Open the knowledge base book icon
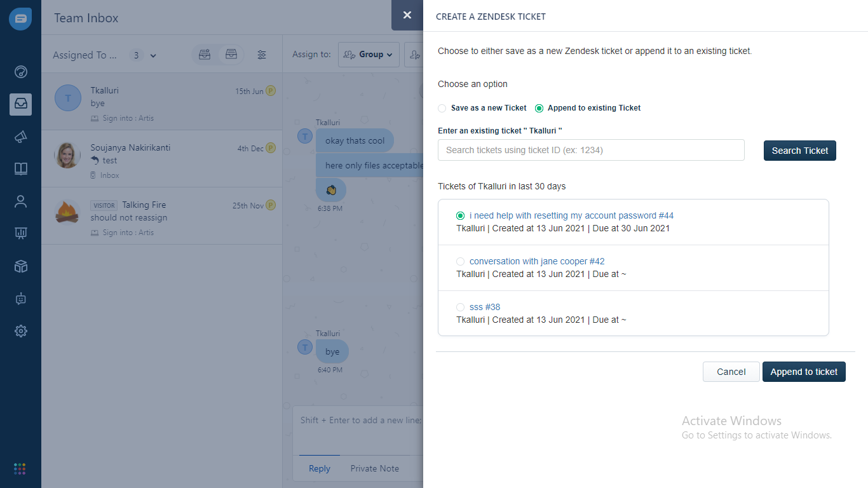868x488 pixels. pos(20,169)
